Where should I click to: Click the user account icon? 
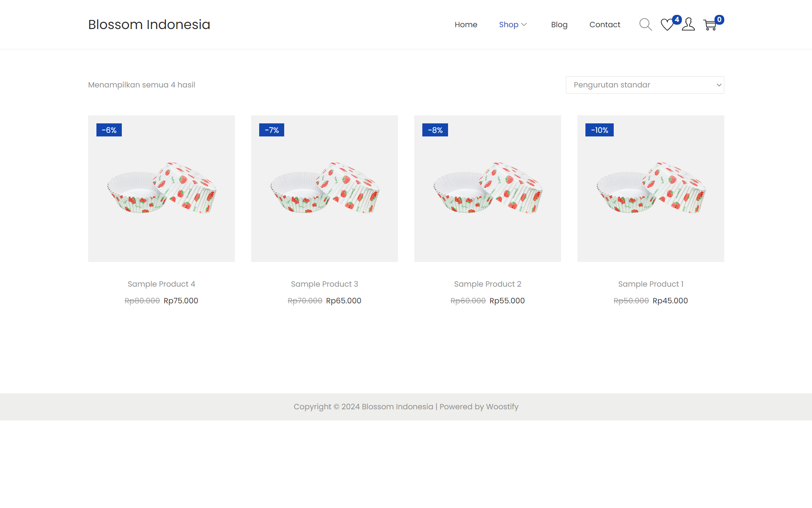click(688, 25)
